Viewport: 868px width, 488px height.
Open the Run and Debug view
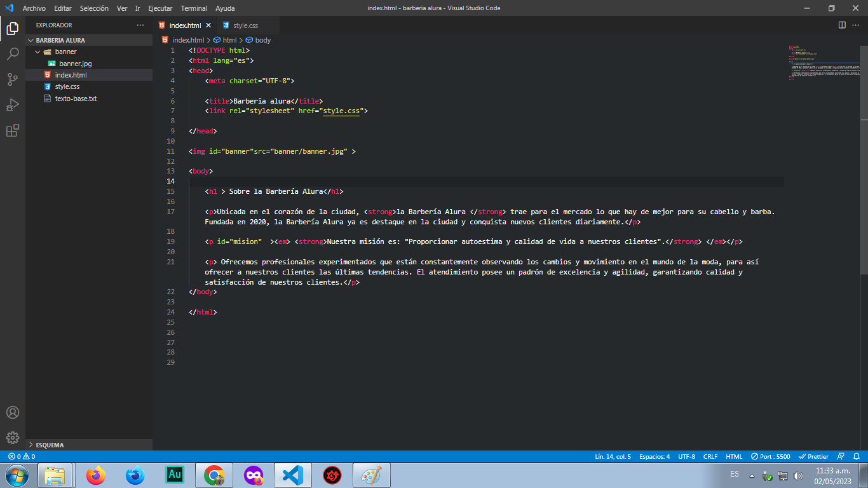(x=13, y=105)
